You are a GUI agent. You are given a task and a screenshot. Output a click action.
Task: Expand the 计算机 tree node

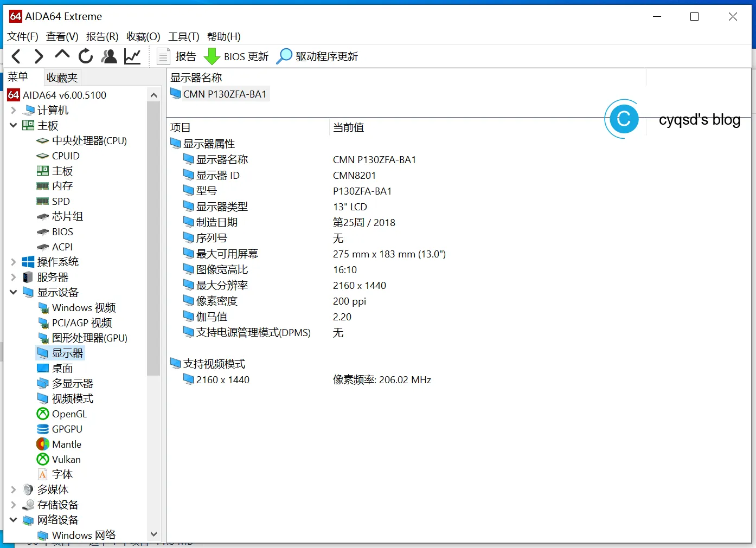[x=14, y=111]
